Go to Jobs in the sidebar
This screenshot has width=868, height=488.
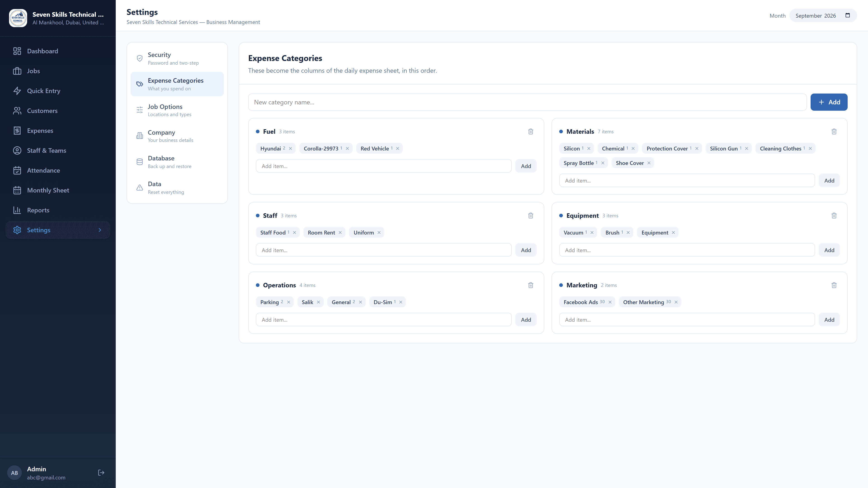tap(58, 71)
